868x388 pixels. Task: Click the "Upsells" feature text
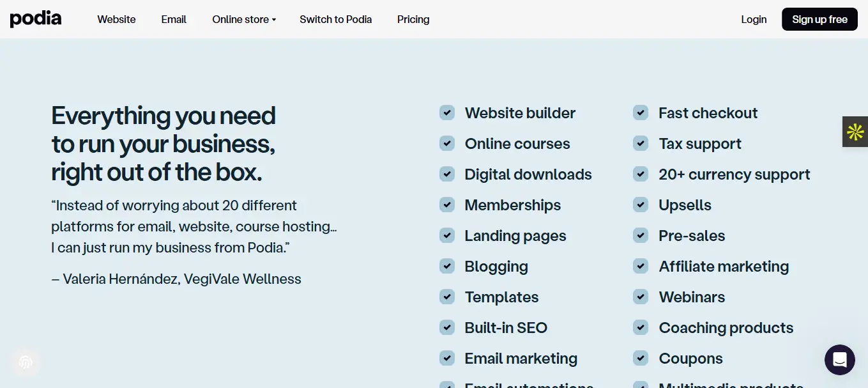point(685,205)
